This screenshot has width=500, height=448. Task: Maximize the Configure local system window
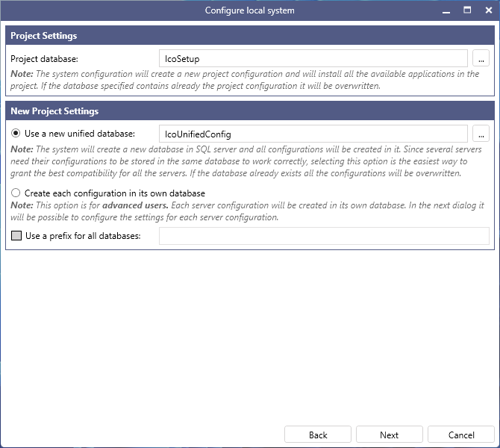(467, 10)
